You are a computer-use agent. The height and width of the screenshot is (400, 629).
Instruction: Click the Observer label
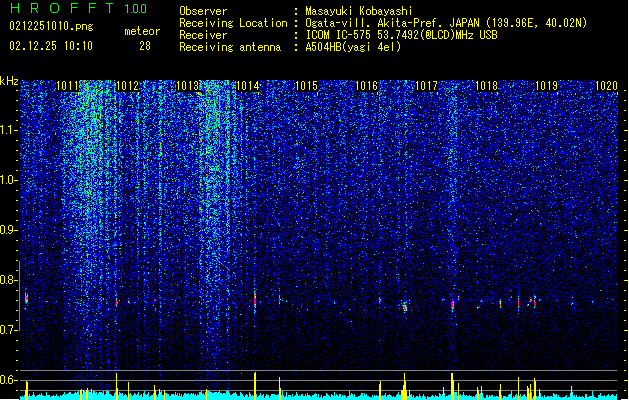click(203, 11)
